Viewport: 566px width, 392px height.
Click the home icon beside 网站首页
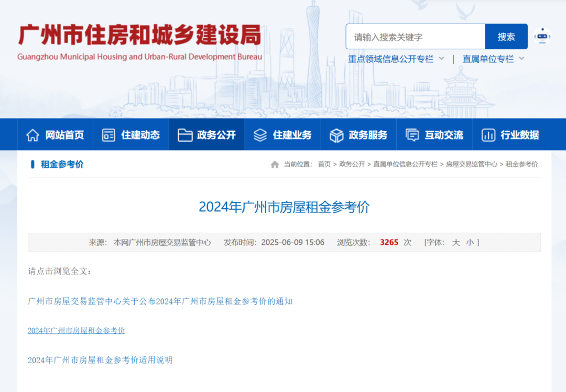pyautogui.click(x=32, y=135)
